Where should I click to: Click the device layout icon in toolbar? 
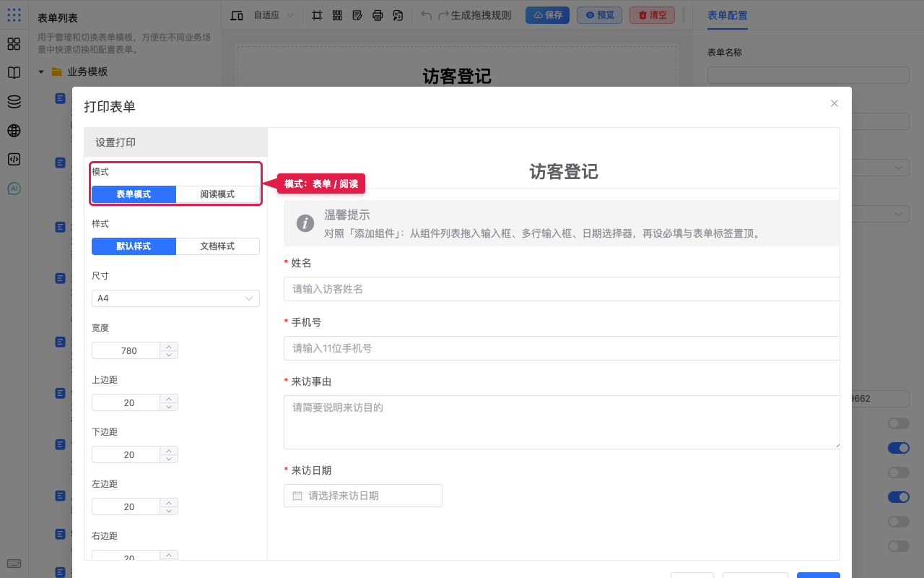pos(237,15)
